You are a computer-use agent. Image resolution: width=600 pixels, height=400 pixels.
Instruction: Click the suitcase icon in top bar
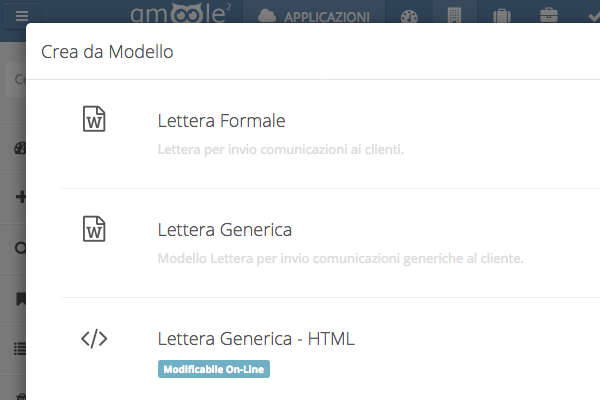click(501, 17)
